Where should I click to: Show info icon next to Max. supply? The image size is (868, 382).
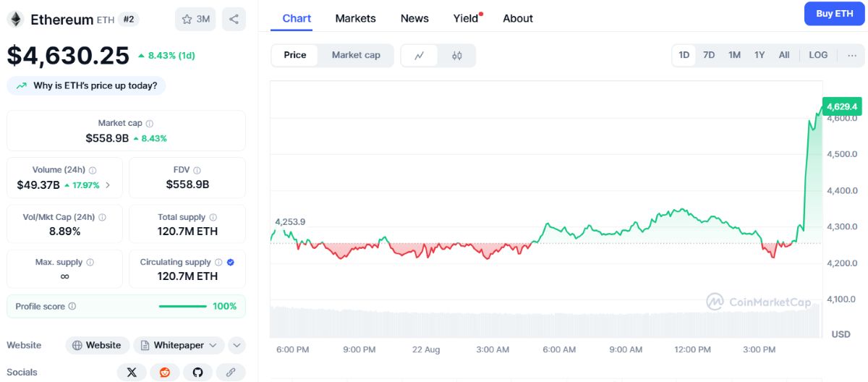click(x=90, y=262)
